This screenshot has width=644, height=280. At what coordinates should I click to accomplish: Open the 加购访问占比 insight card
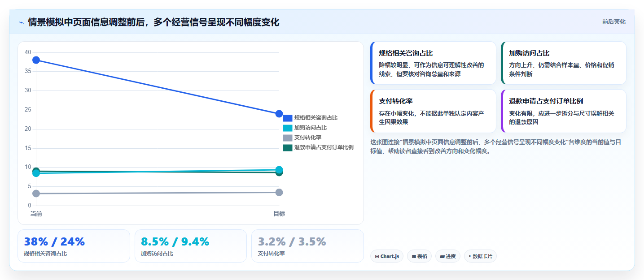pyautogui.click(x=563, y=63)
